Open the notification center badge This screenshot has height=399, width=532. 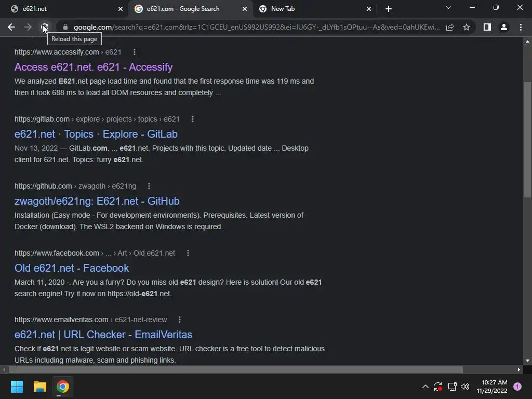517,387
